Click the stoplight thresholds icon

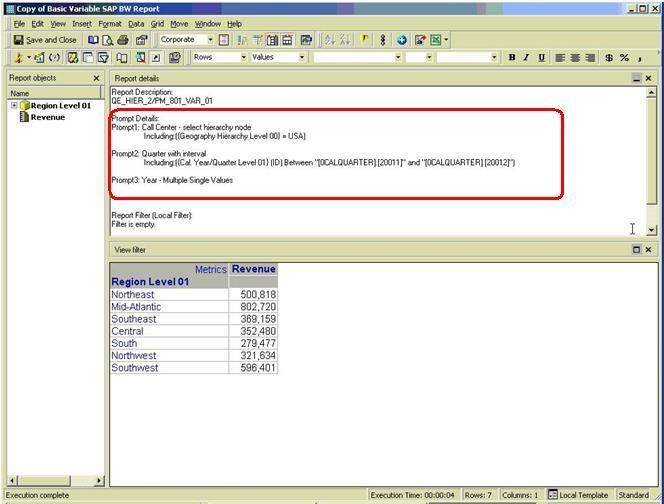[x=383, y=40]
